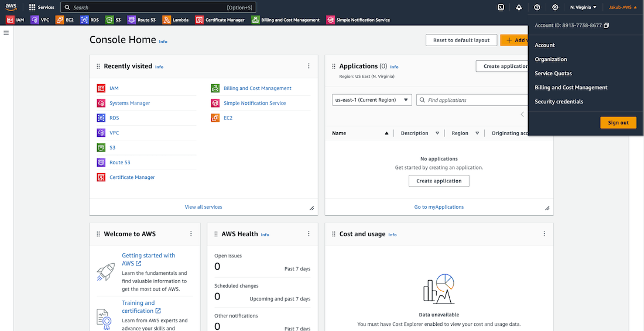Click the S3 icon in Recently visited

coord(101,147)
